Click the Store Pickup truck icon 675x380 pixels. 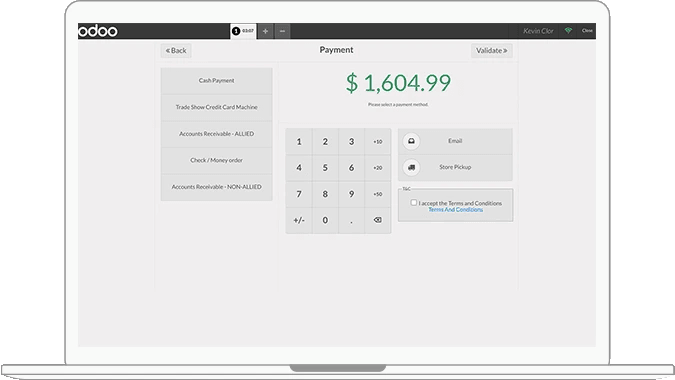(x=412, y=167)
